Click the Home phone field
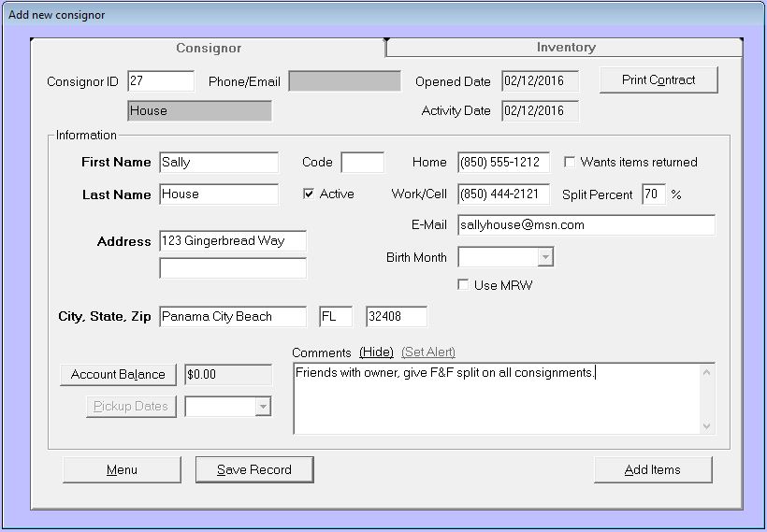 [x=504, y=163]
